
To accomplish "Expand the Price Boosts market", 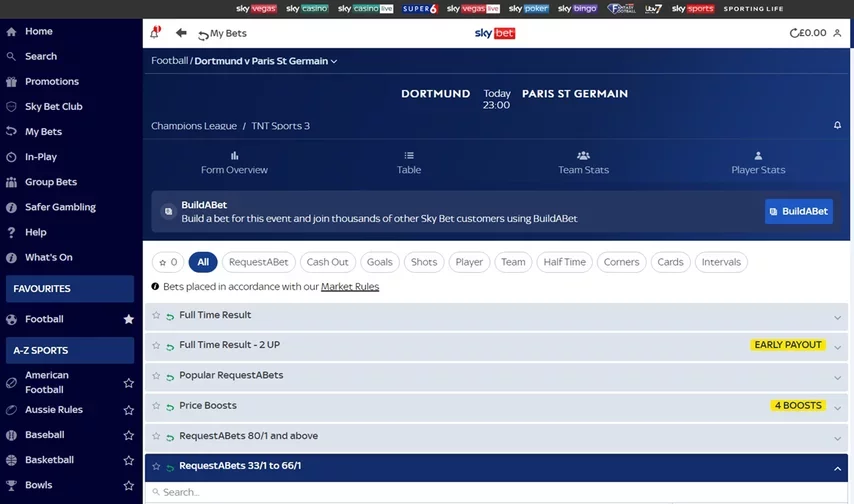I will coord(837,408).
